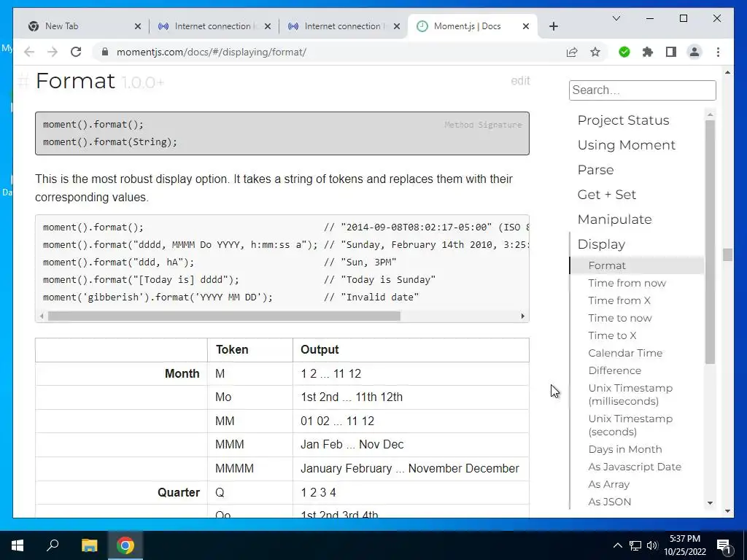Image resolution: width=747 pixels, height=560 pixels.
Task: Open the green checkmark extension
Action: point(624,52)
